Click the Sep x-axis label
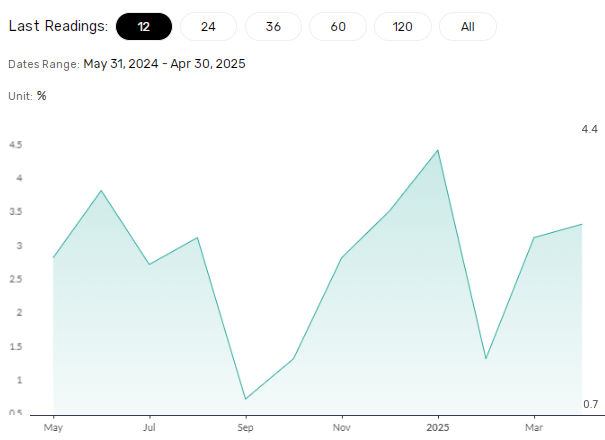605x440 pixels. pyautogui.click(x=245, y=425)
